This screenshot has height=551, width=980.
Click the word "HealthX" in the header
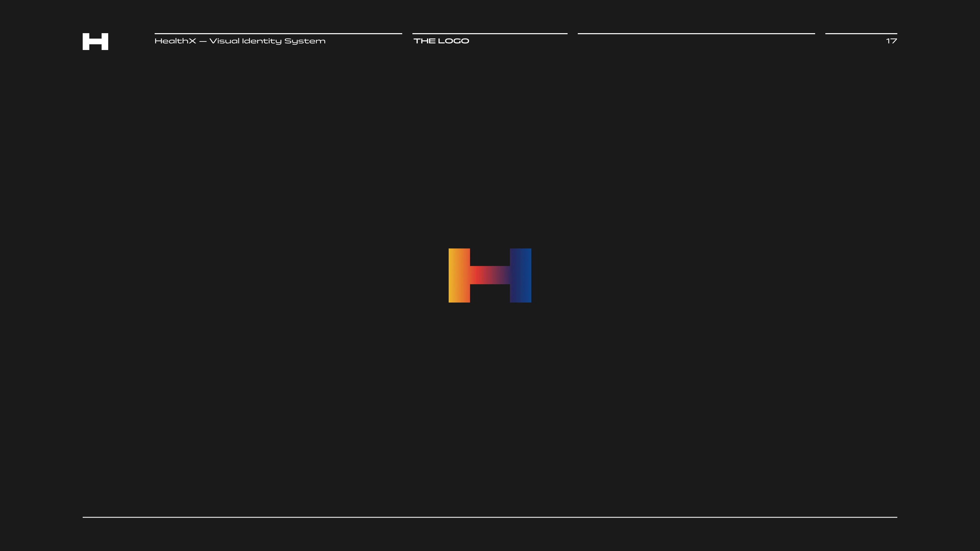point(175,41)
